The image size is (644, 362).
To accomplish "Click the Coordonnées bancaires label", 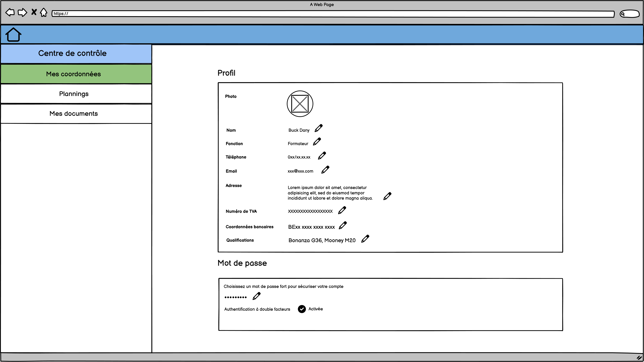I will coord(250,227).
